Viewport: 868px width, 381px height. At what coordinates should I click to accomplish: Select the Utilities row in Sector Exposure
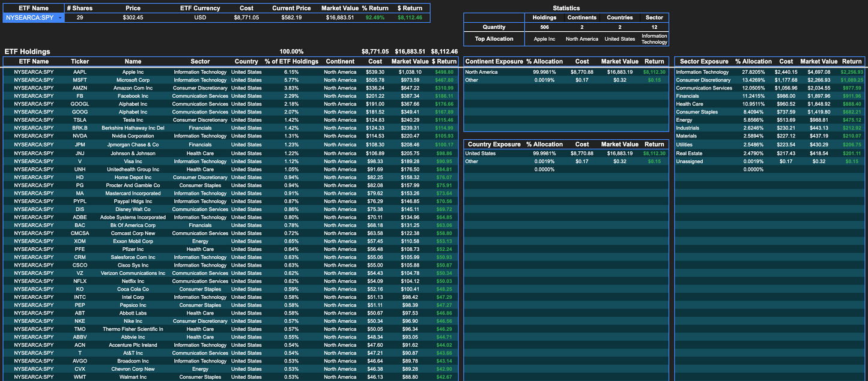pyautogui.click(x=770, y=145)
